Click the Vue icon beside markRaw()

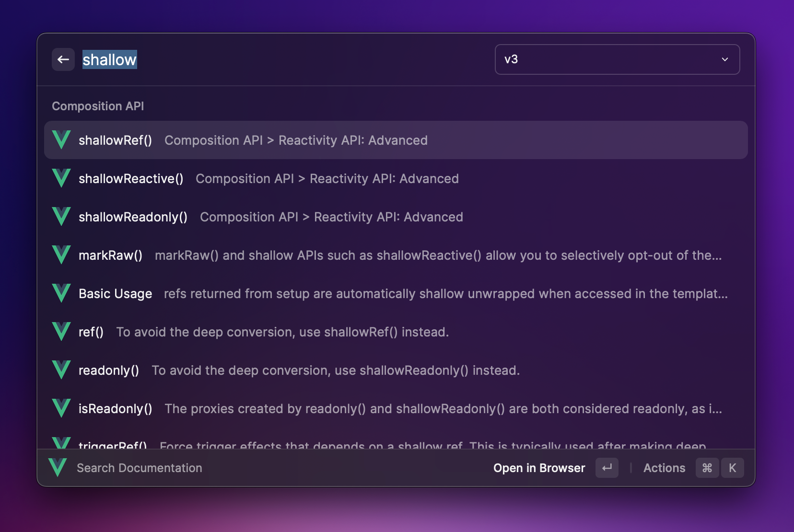[61, 255]
